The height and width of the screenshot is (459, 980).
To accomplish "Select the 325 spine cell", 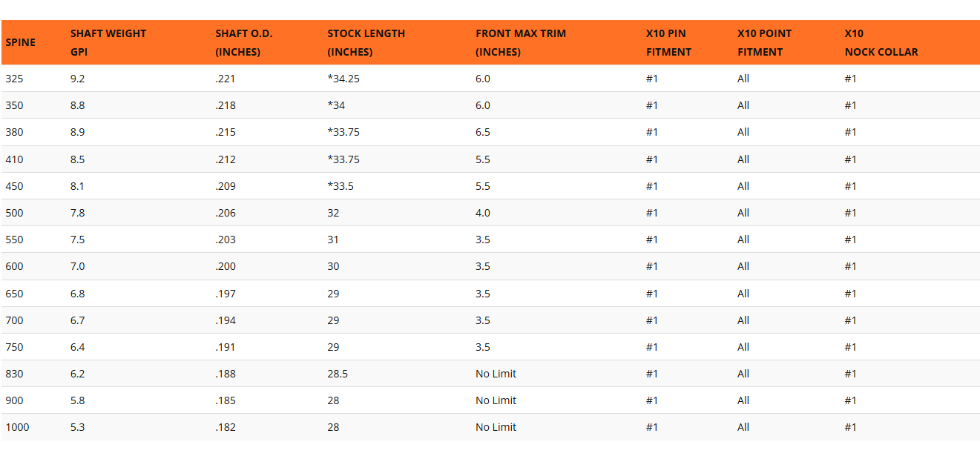I will (14, 79).
